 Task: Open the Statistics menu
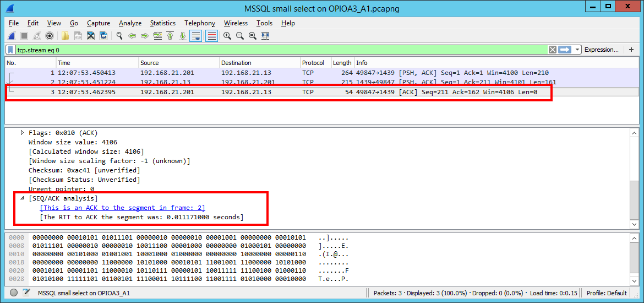(x=162, y=23)
